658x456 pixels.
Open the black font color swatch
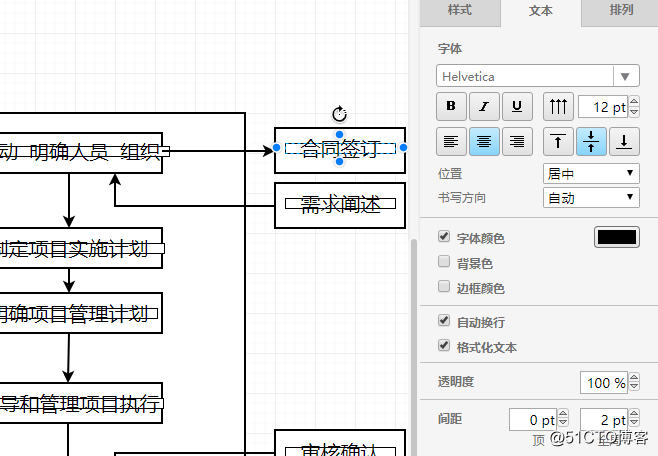pyautogui.click(x=617, y=237)
